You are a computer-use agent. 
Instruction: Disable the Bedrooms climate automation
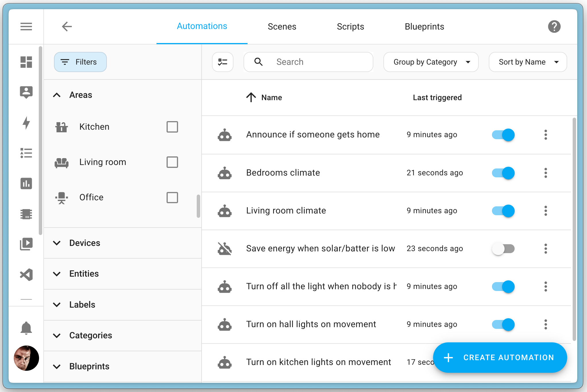[x=503, y=173]
